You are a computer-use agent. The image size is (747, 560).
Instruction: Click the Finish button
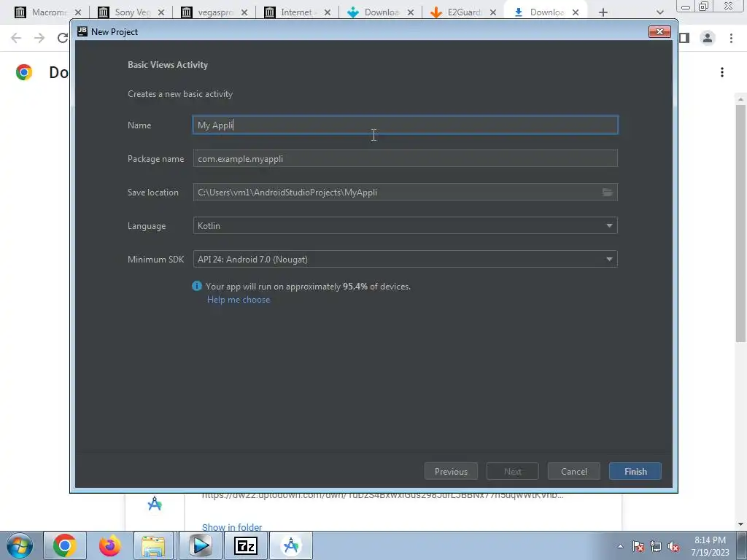point(635,472)
